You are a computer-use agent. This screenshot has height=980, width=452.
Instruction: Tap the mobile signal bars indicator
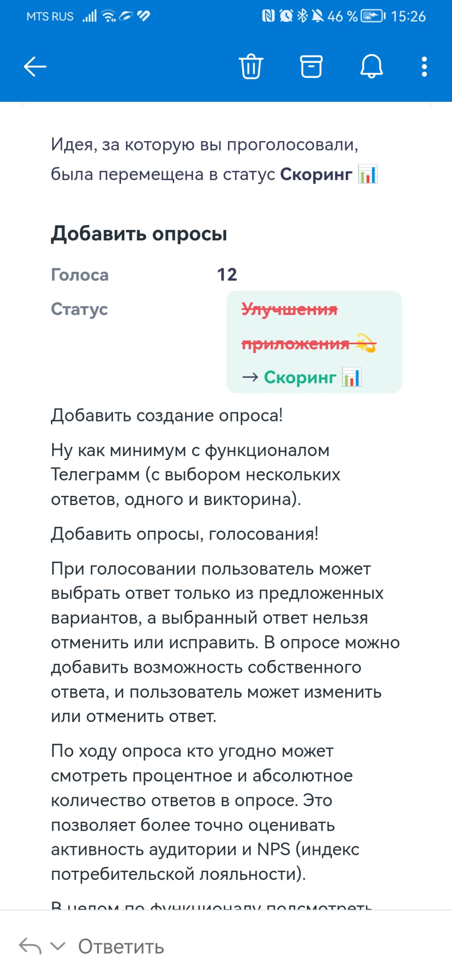pos(90,15)
